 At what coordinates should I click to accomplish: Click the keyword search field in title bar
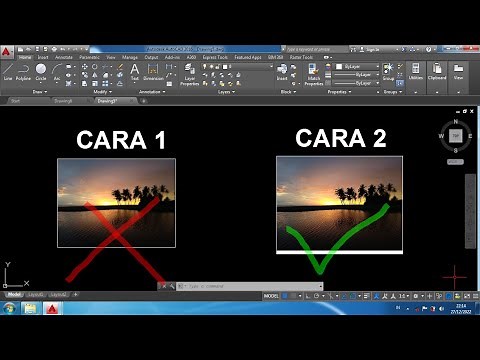coord(317,49)
